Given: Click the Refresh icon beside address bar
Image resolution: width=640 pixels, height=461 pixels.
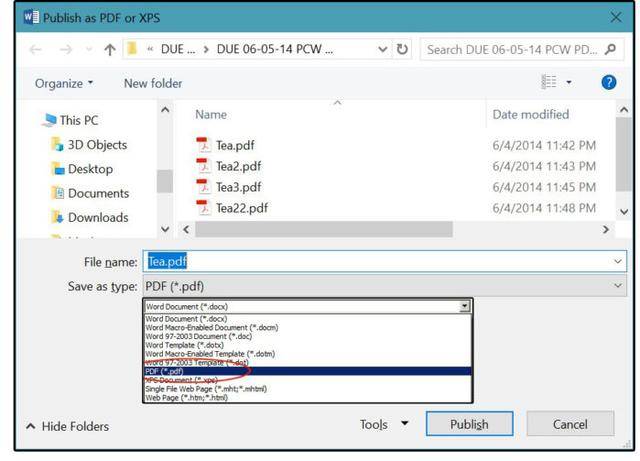Looking at the screenshot, I should click(x=402, y=49).
